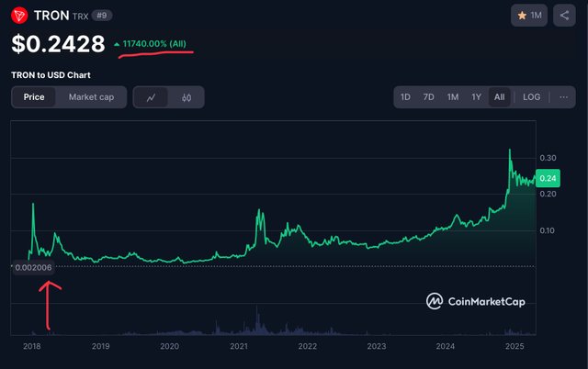Select the Market cap tab
This screenshot has width=588, height=369.
92,97
